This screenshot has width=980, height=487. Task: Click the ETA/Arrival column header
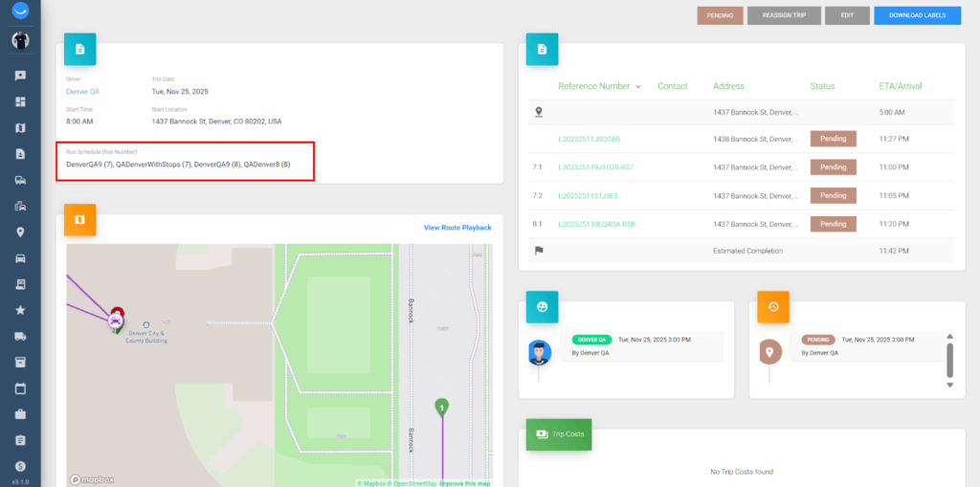[900, 86]
